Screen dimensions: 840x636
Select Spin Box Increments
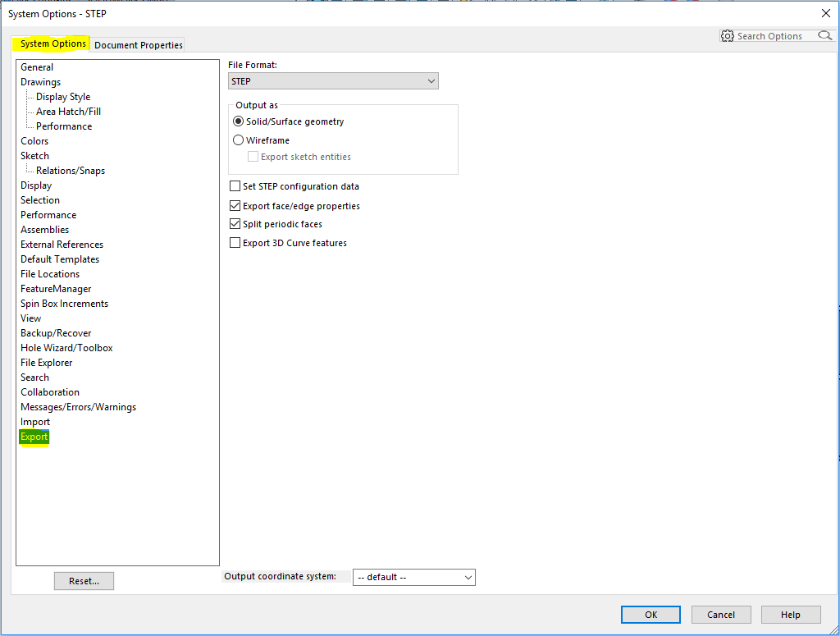(x=64, y=304)
